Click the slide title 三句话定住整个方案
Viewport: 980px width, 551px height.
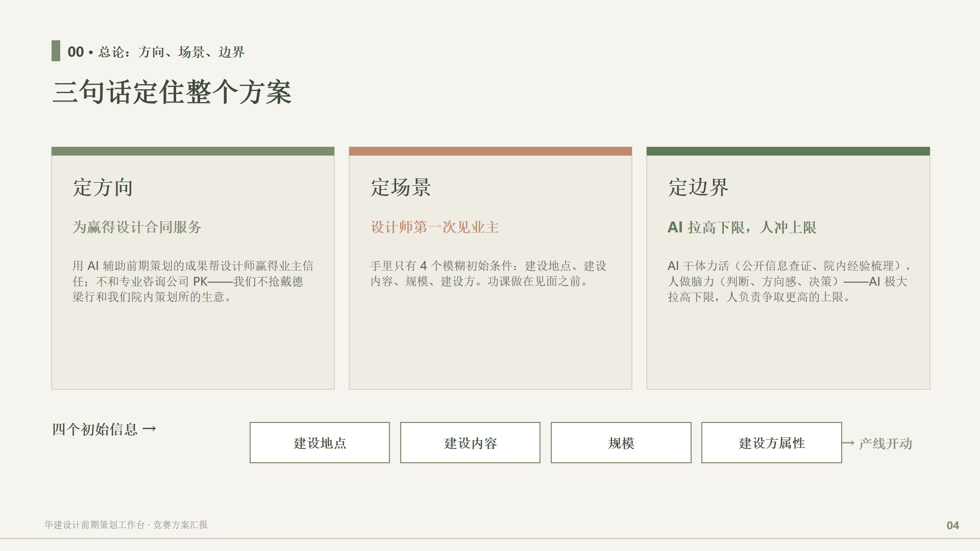coord(172,93)
